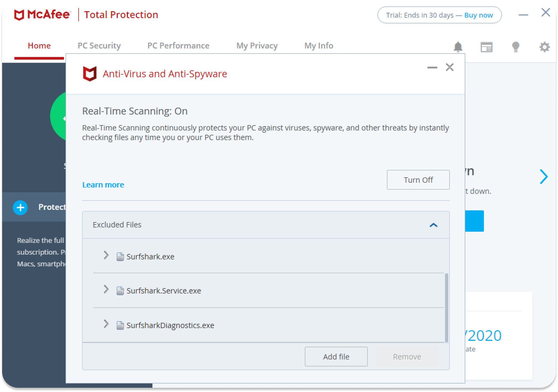Turn Off Real-Time Scanning

pyautogui.click(x=418, y=180)
